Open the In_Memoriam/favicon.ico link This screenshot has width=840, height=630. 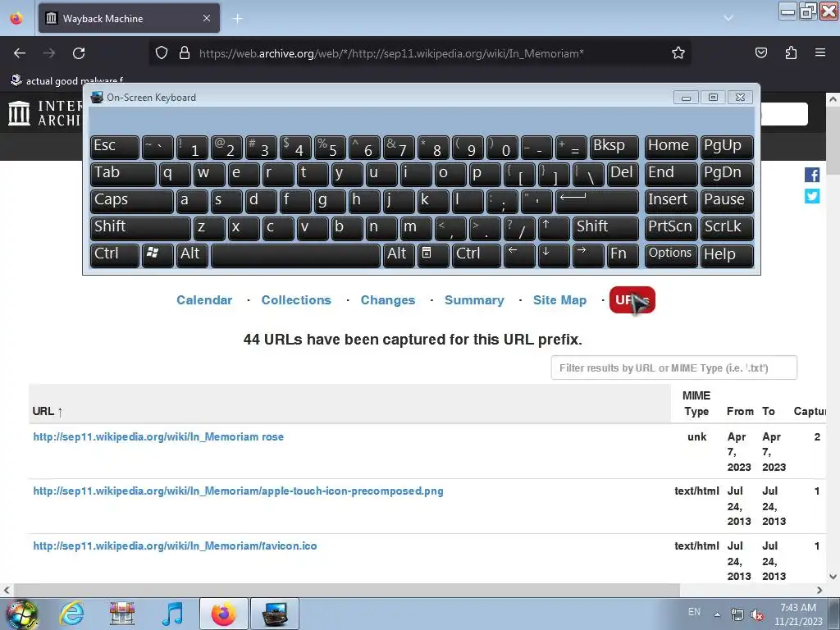pos(175,546)
